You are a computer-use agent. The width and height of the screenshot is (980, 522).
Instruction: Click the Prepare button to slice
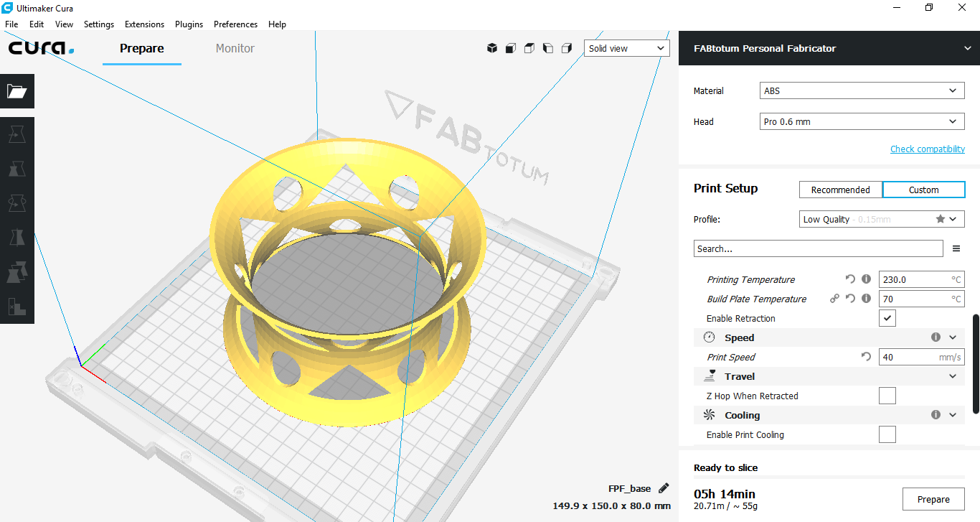pos(933,499)
